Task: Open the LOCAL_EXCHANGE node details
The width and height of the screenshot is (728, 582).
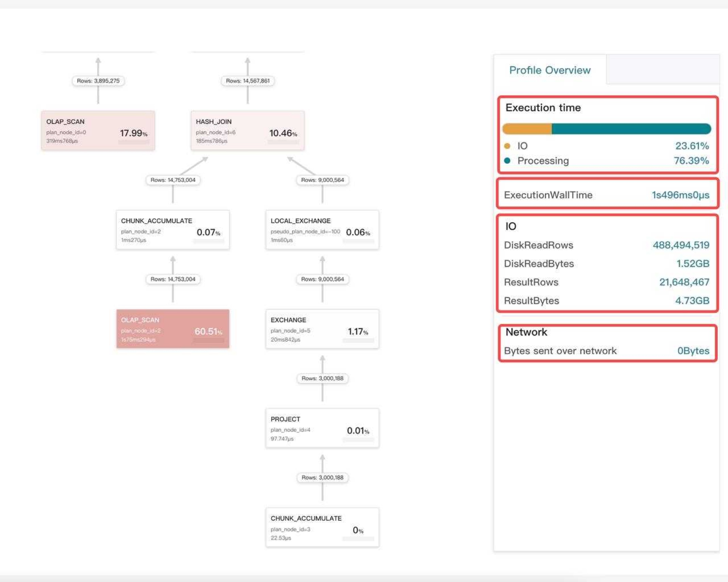Action: click(322, 230)
